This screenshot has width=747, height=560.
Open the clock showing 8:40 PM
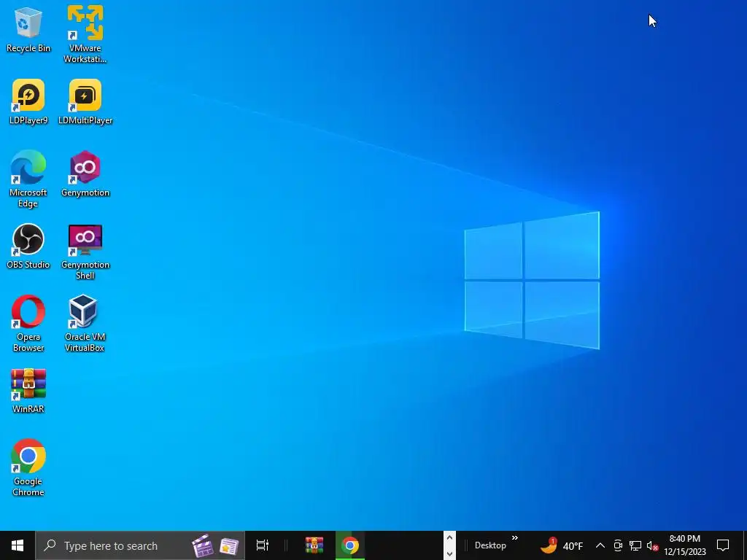[685, 545]
